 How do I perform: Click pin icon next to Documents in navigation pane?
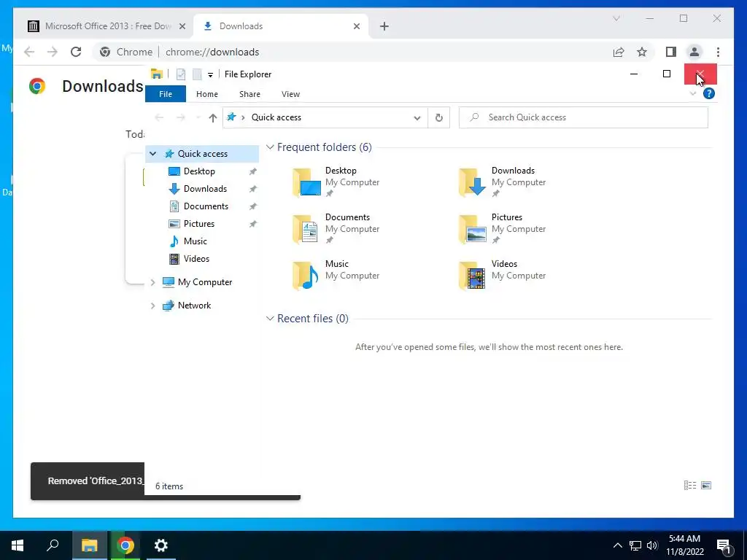(253, 206)
